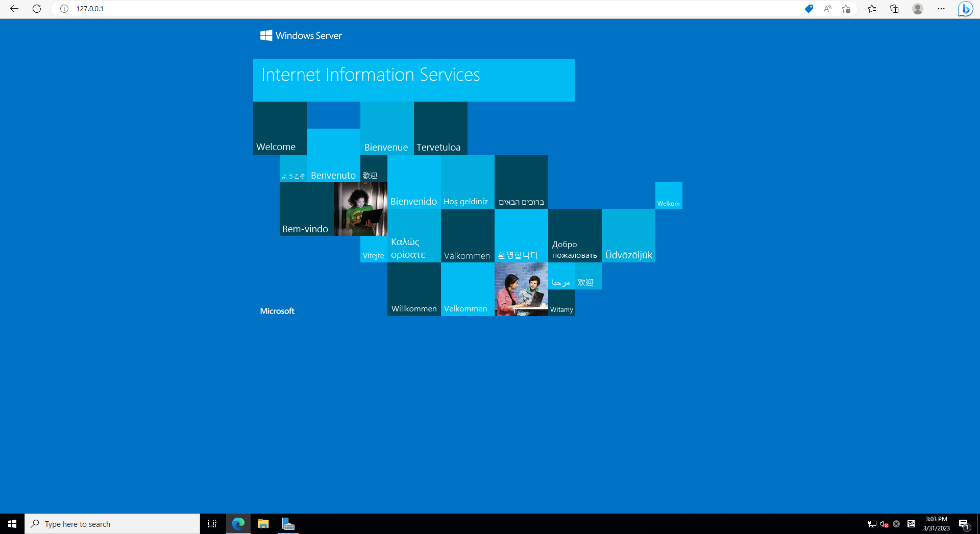Click the Bienvenido tile
Image resolution: width=980 pixels, height=534 pixels.
tap(414, 182)
